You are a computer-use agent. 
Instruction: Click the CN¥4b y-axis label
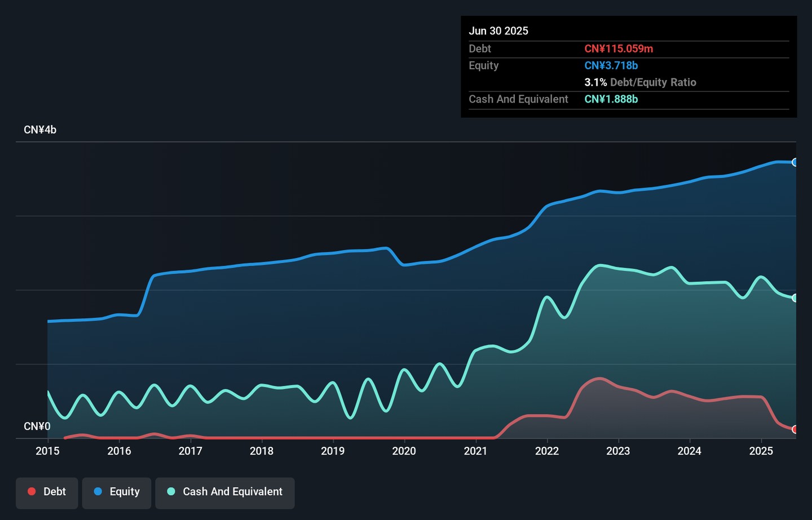[x=40, y=130]
